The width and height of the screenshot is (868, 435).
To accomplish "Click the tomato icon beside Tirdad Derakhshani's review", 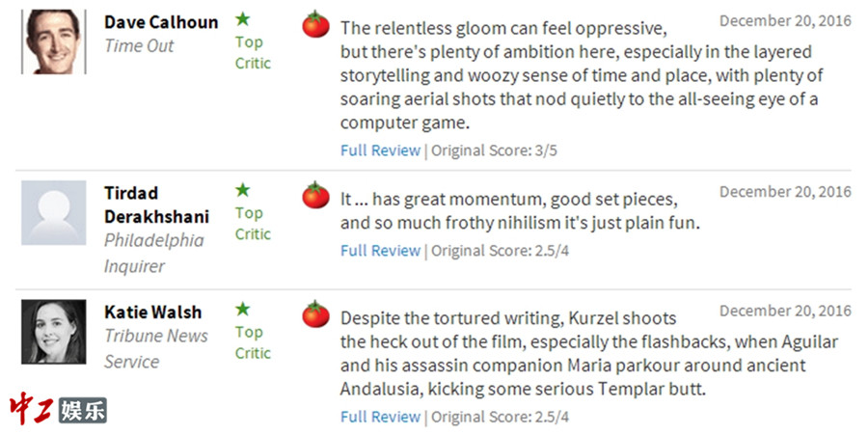I will click(315, 195).
